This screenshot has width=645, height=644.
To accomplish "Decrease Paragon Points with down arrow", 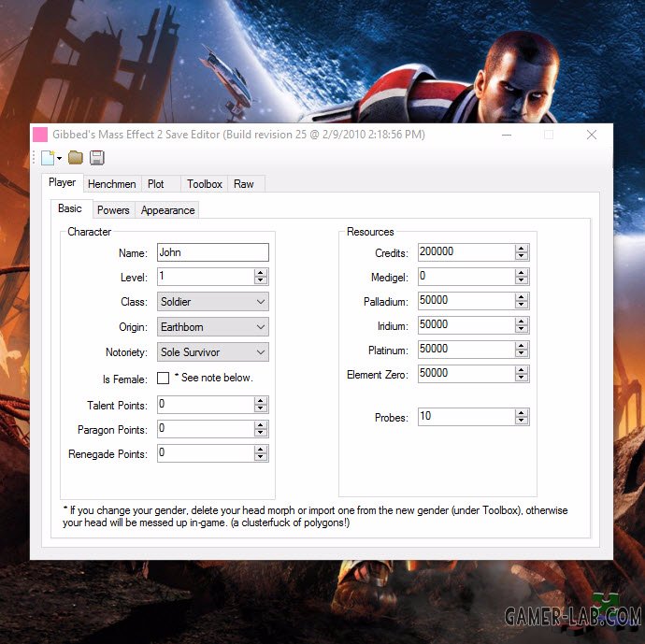I will click(261, 433).
